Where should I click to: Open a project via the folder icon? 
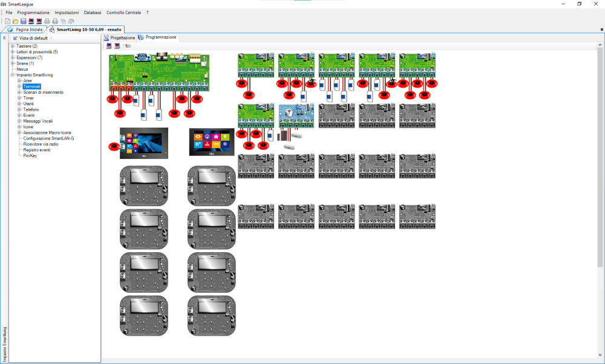pos(16,21)
